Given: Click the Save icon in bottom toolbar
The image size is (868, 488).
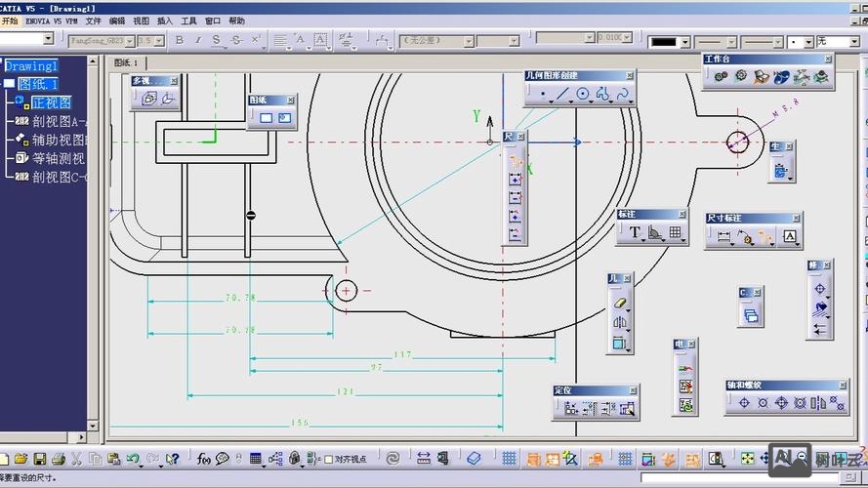Looking at the screenshot, I should tap(40, 459).
